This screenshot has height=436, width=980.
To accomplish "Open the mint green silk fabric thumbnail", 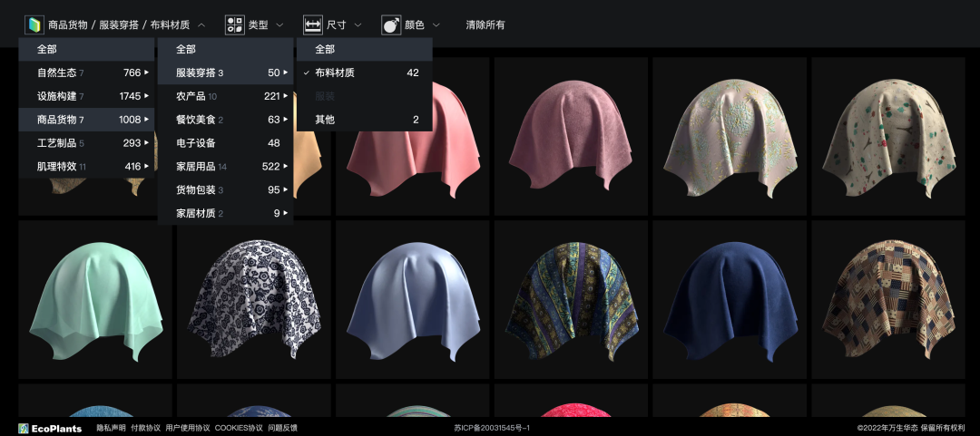I will (x=95, y=300).
